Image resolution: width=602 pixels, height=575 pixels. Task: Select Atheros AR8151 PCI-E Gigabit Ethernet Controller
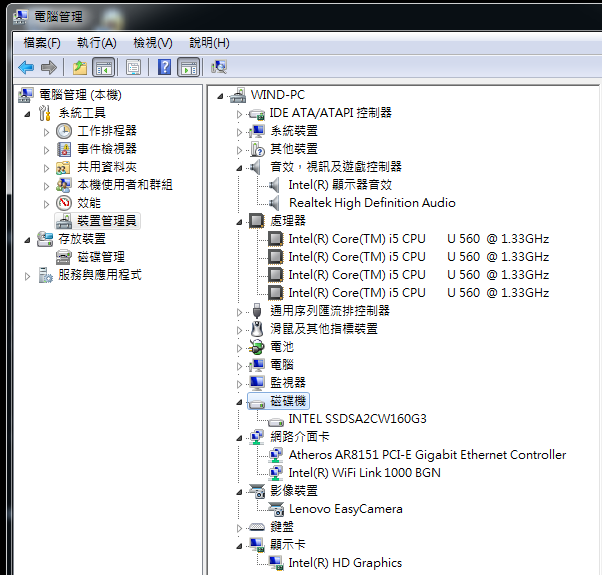427,455
